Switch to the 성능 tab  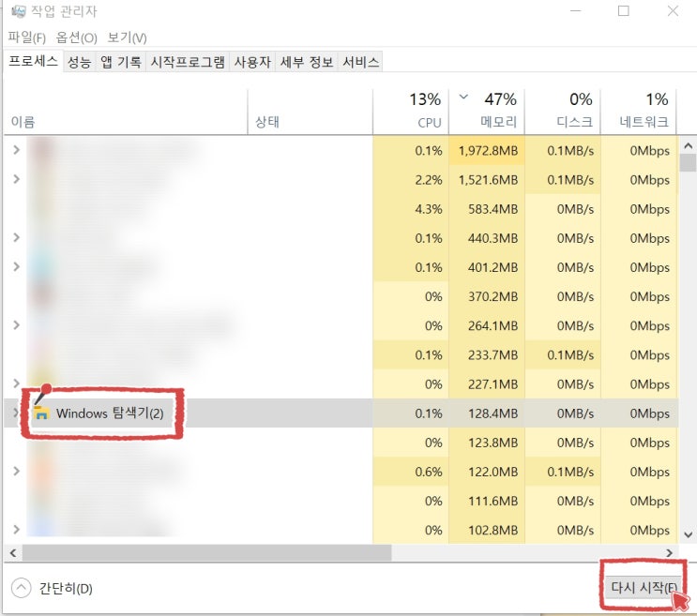coord(79,62)
